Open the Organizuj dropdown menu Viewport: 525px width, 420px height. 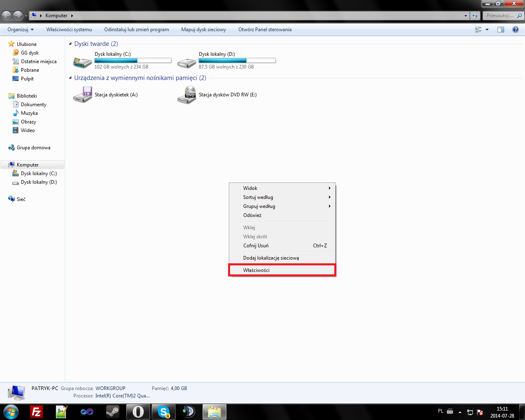21,30
